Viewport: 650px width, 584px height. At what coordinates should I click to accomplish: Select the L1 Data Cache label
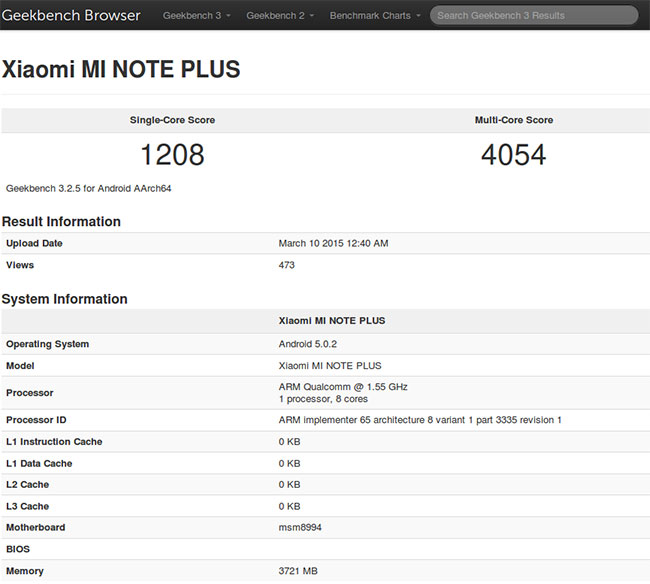pyautogui.click(x=39, y=463)
